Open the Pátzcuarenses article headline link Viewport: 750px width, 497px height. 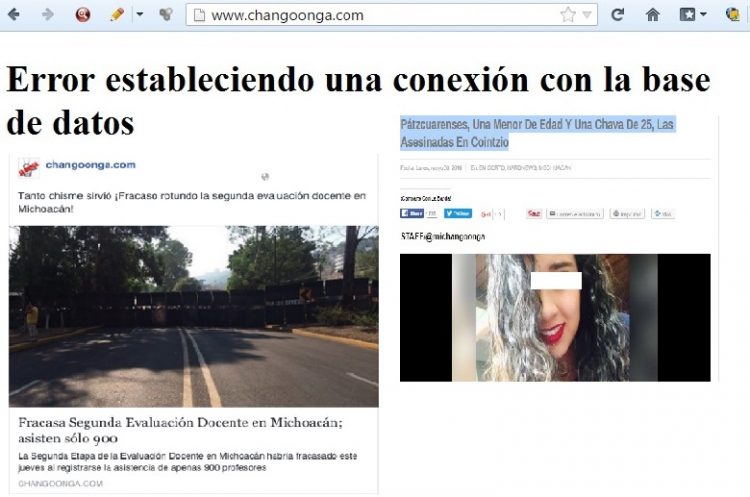point(537,133)
